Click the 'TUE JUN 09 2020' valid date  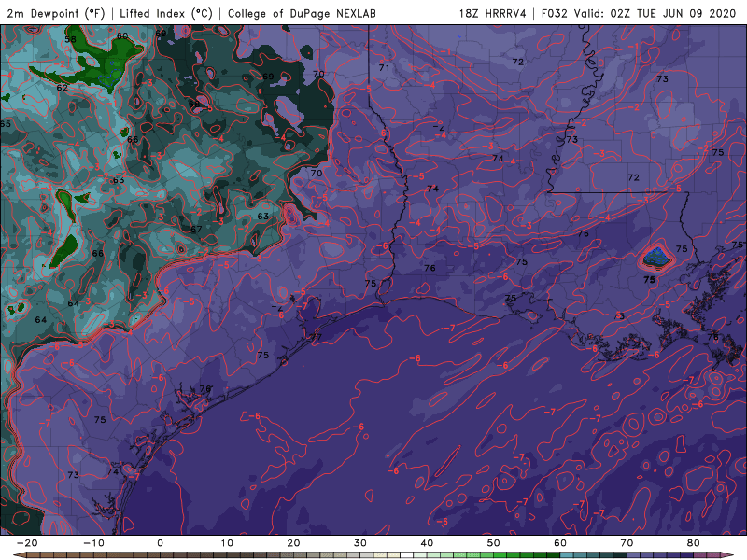click(x=685, y=14)
